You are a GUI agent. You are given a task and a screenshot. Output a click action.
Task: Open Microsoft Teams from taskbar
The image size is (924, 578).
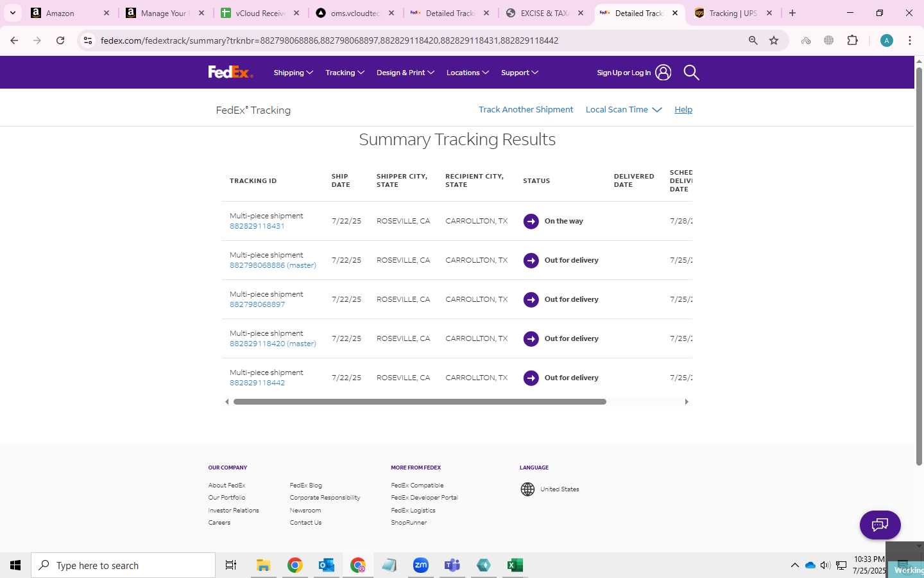pyautogui.click(x=452, y=565)
